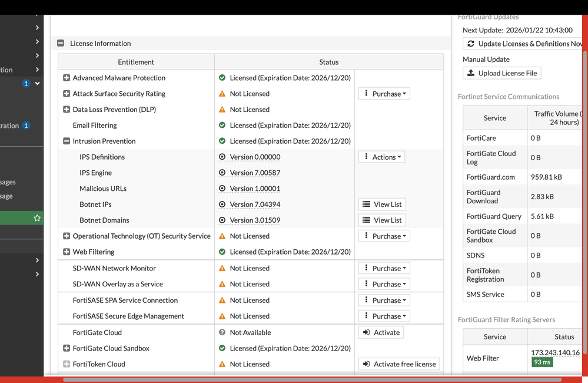Open Purchase dropdown for FortiSASE Secure Edge Management
Screen dimensions: 588x383
point(384,316)
